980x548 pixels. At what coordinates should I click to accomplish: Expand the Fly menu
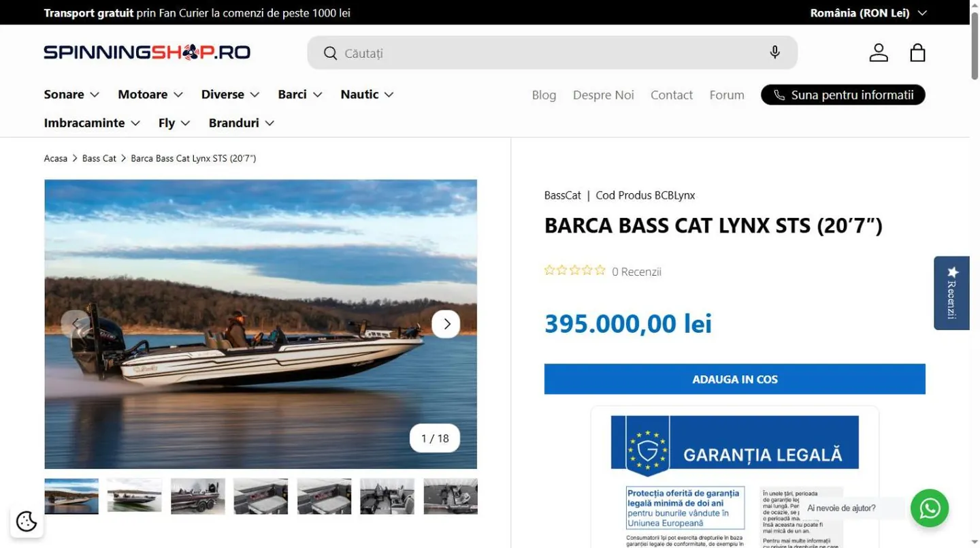174,123
